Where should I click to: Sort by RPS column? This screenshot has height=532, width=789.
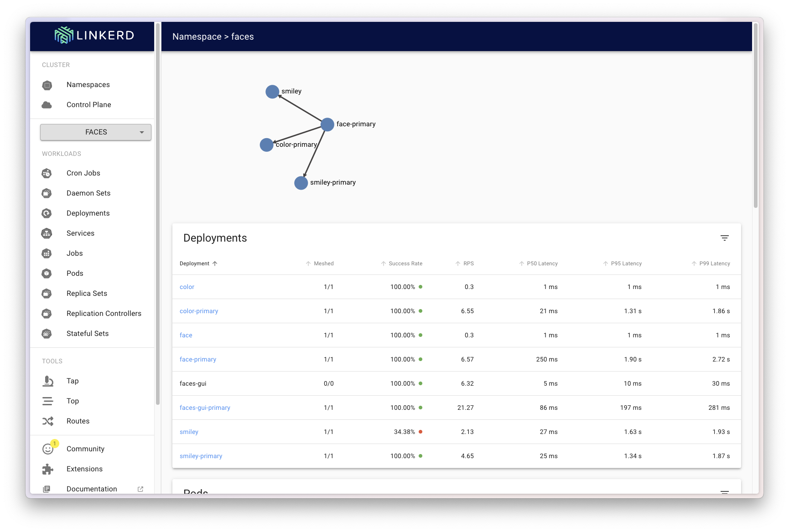pos(464,263)
